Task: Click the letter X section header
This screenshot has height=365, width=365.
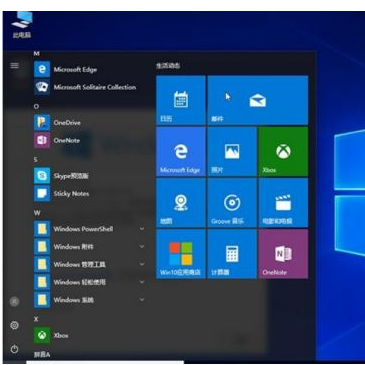Action: (36, 319)
